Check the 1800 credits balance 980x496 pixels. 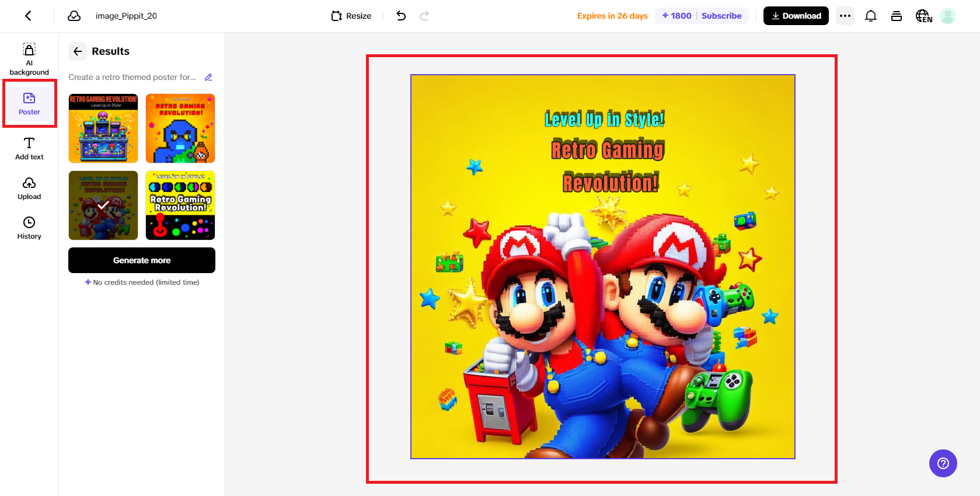[x=676, y=16]
